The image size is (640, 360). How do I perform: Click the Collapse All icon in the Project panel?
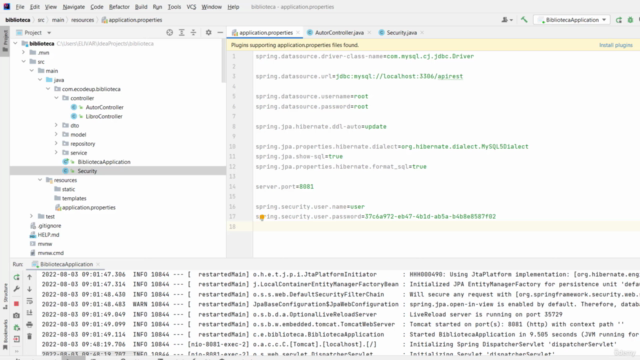pyautogui.click(x=193, y=32)
